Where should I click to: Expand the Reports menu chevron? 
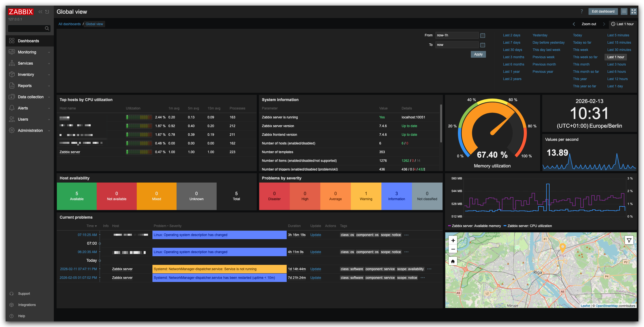click(49, 86)
